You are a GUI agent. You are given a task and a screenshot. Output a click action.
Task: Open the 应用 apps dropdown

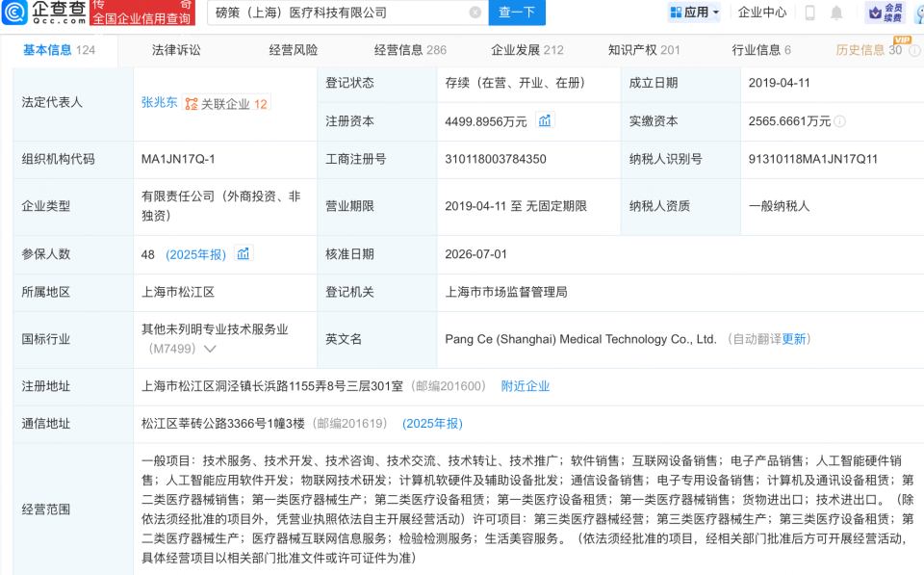pos(694,13)
